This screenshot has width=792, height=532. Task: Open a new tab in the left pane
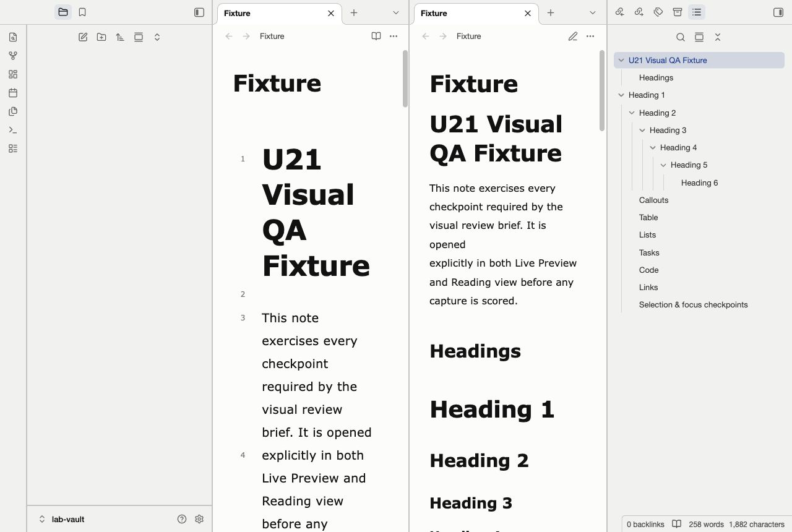point(354,12)
